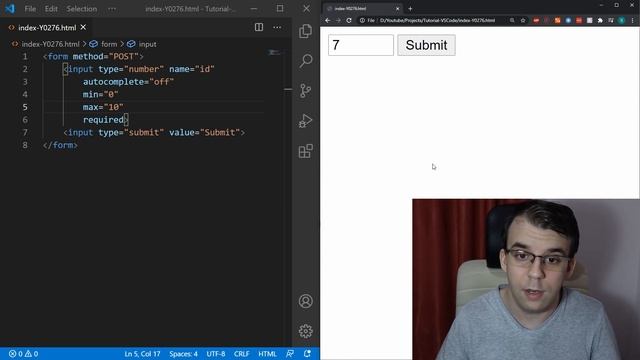Open the Selection menu
This screenshot has height=360, width=640.
(x=82, y=9)
